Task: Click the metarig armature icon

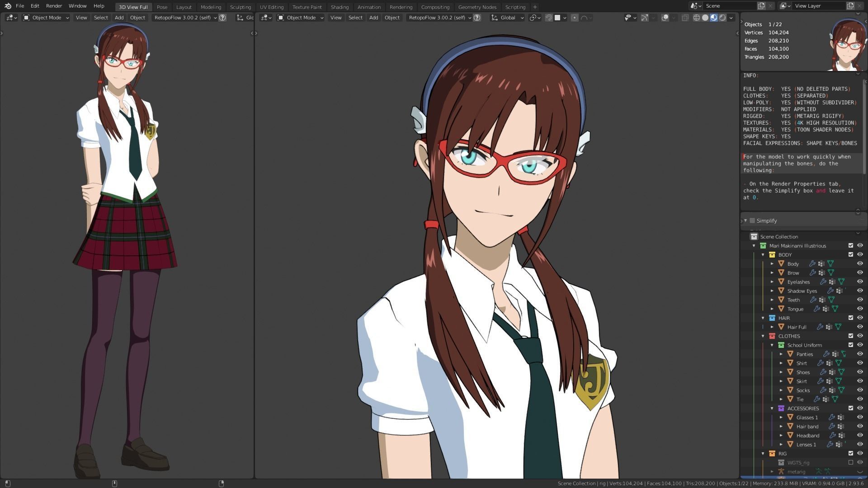Action: (781, 471)
